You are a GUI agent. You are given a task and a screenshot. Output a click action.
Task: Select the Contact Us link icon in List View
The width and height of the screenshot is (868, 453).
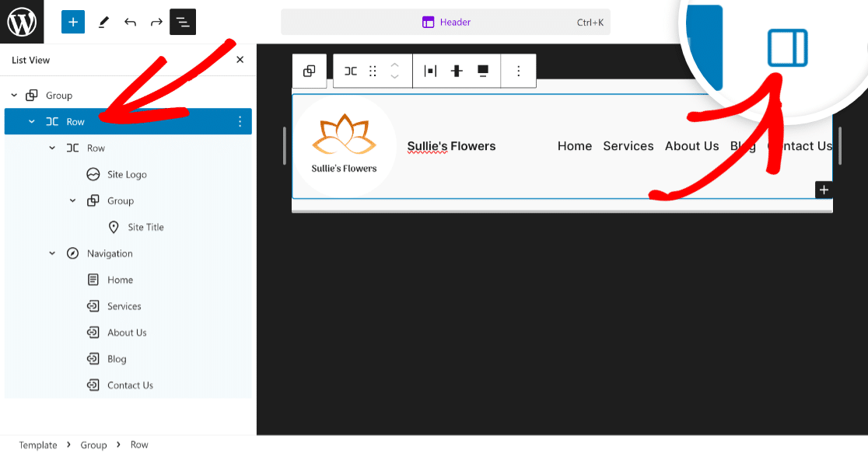pos(93,385)
